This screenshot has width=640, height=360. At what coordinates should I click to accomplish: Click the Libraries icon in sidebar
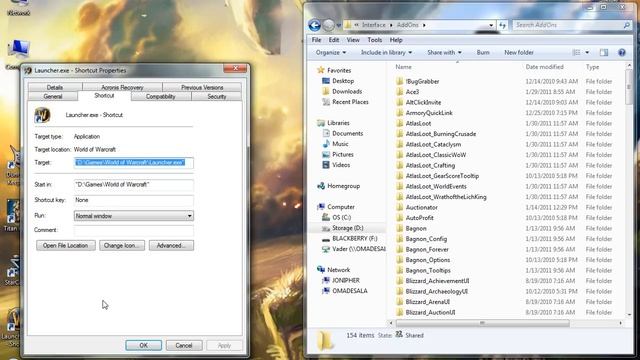pos(321,123)
